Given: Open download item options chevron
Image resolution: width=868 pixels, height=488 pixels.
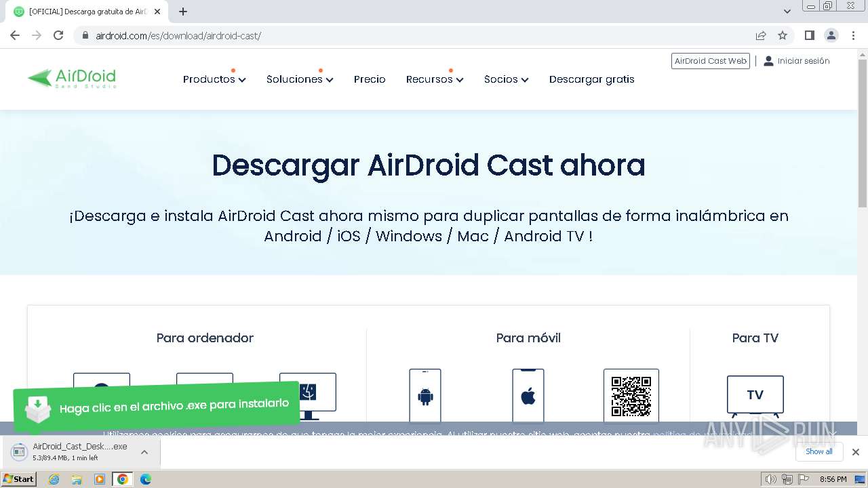Looking at the screenshot, I should point(144,452).
